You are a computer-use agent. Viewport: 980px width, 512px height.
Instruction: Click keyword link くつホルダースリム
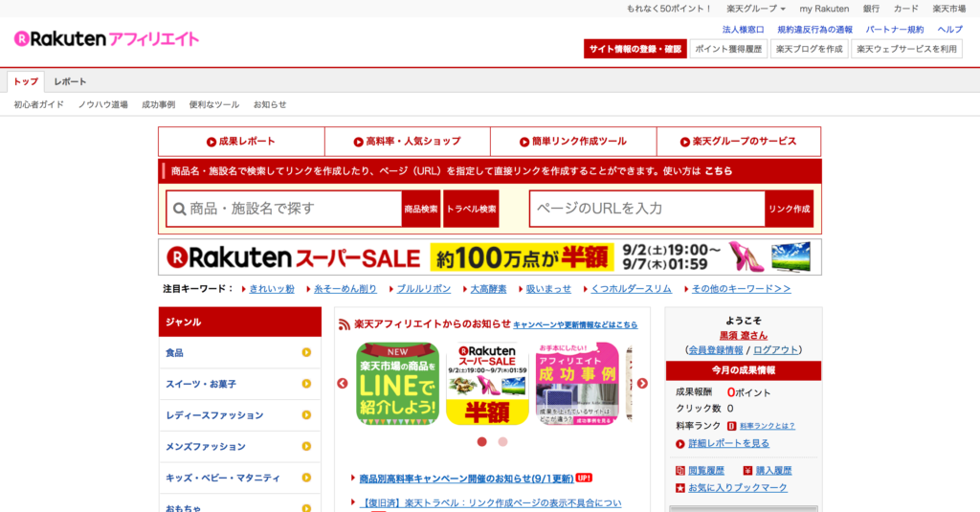pyautogui.click(x=632, y=289)
